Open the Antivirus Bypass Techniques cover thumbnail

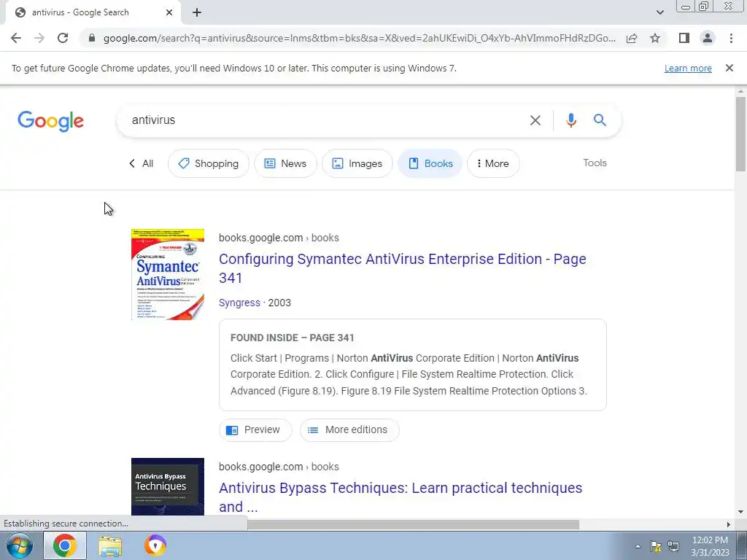(168, 486)
